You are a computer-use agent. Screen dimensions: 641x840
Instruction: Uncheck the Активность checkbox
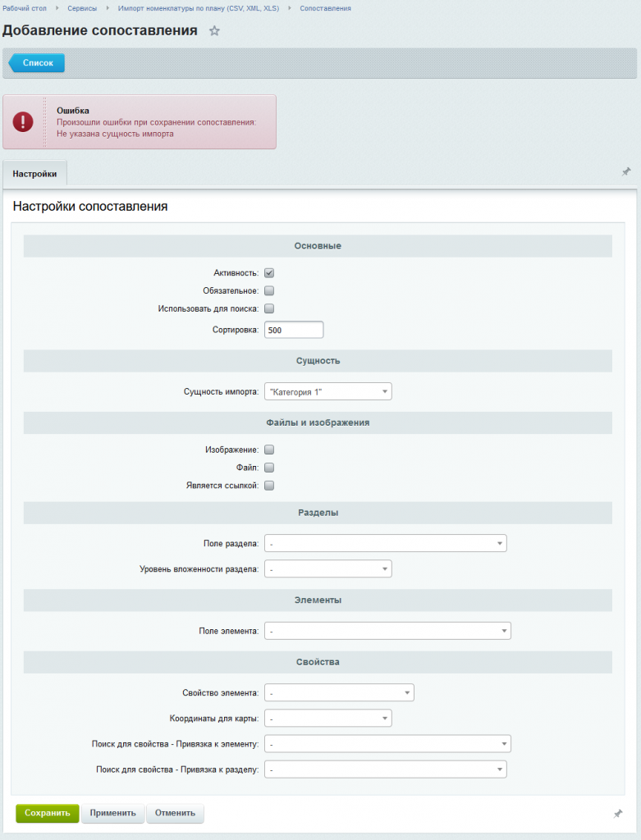click(269, 272)
